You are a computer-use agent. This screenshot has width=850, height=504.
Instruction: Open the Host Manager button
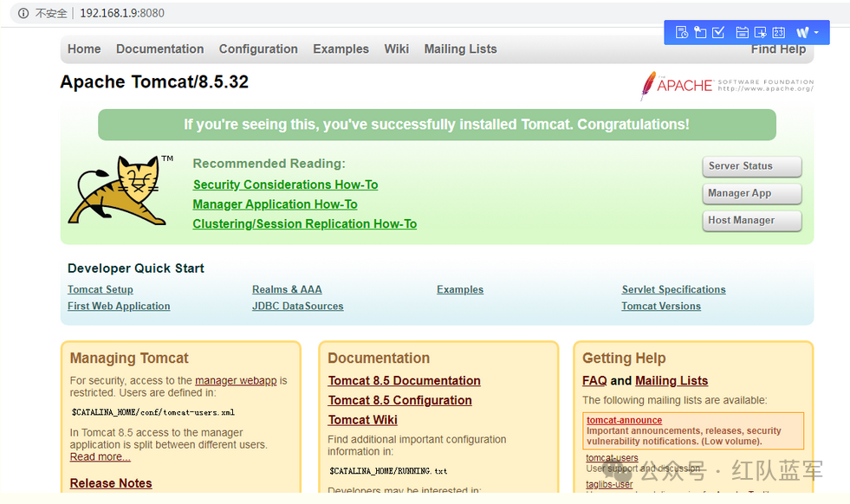(752, 221)
